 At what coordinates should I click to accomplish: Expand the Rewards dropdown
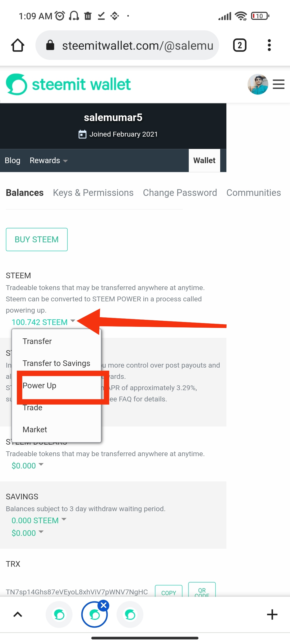(48, 160)
